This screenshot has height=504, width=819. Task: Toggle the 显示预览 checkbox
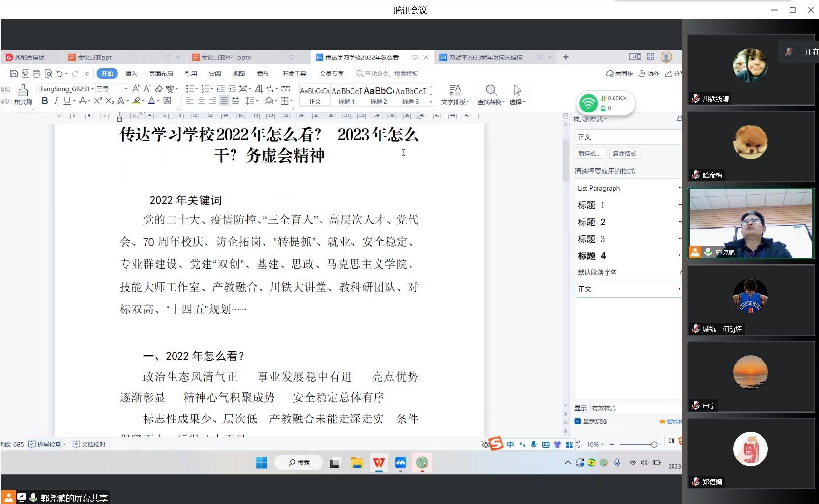pos(578,421)
